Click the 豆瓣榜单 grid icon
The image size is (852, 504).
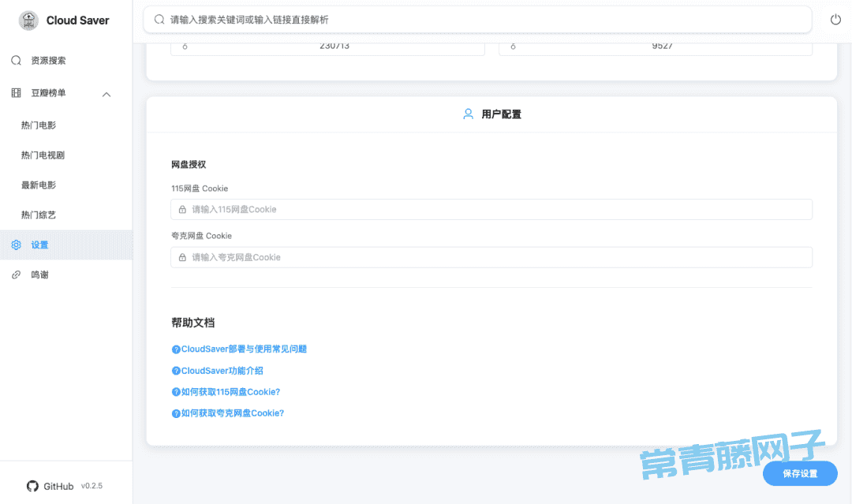pyautogui.click(x=17, y=93)
